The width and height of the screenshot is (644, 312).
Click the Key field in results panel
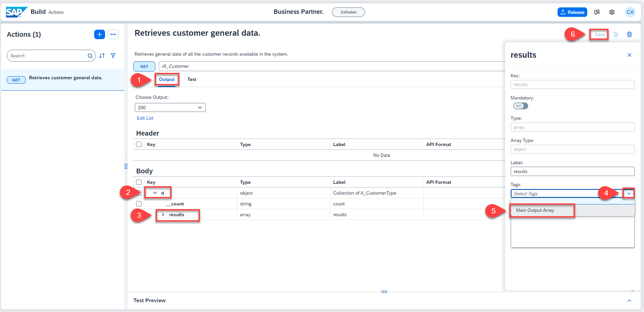click(x=572, y=84)
